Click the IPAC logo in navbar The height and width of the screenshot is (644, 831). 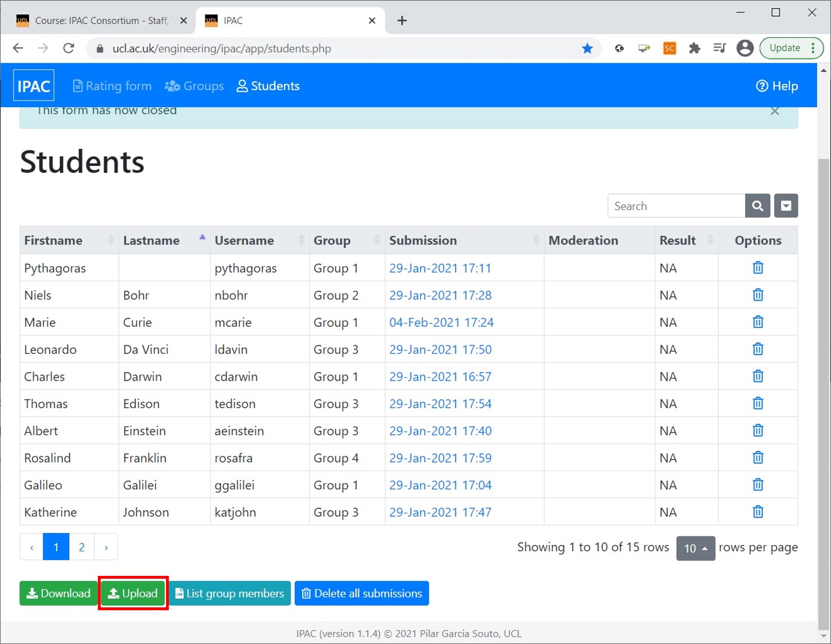point(34,86)
